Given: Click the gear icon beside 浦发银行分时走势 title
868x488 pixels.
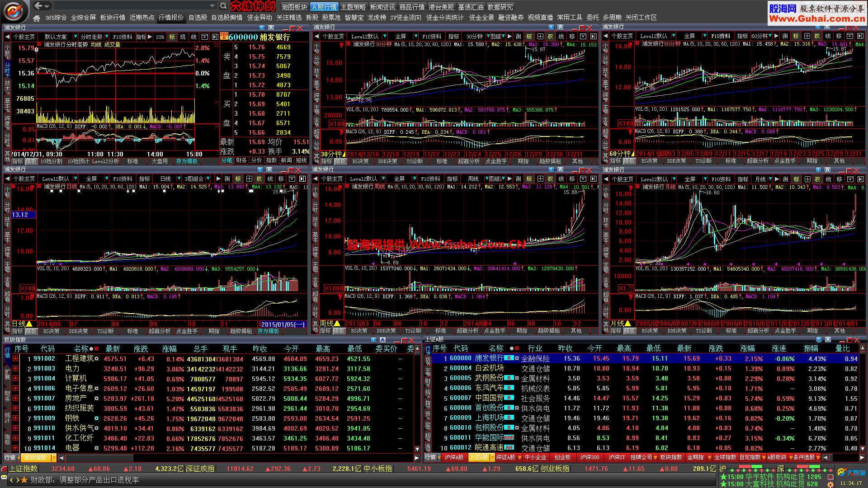Looking at the screenshot, I should coord(40,44).
